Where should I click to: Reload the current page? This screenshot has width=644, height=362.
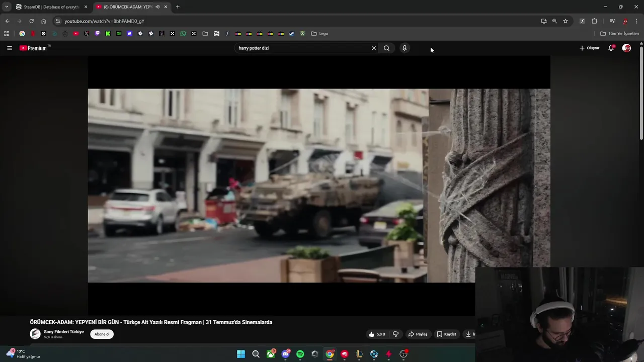click(x=31, y=21)
